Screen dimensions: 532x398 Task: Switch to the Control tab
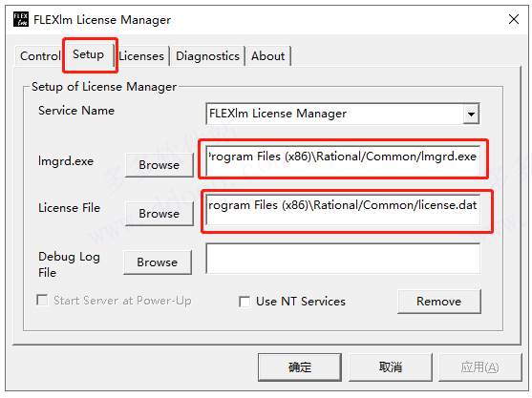(40, 56)
